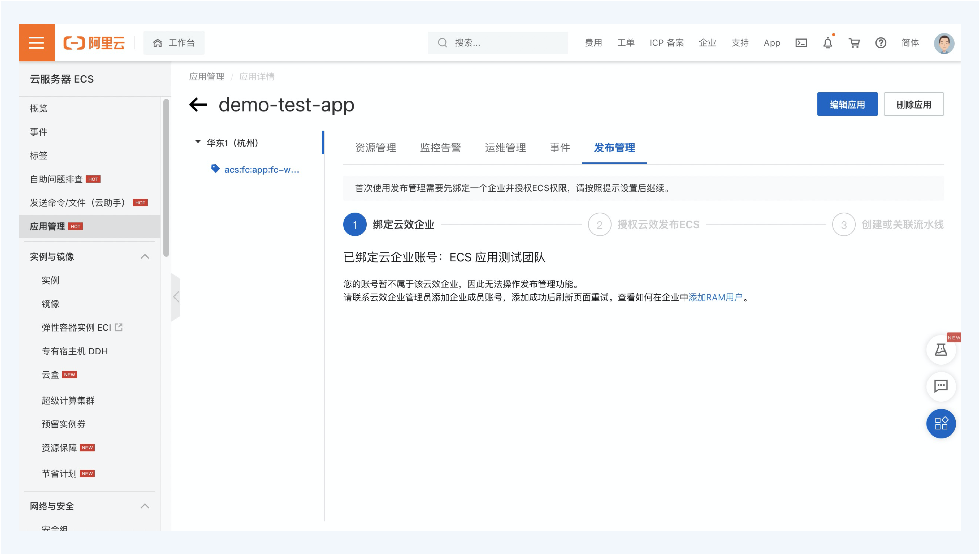Open 企业 in top navigation
Screen dimensions: 980x555
point(707,43)
